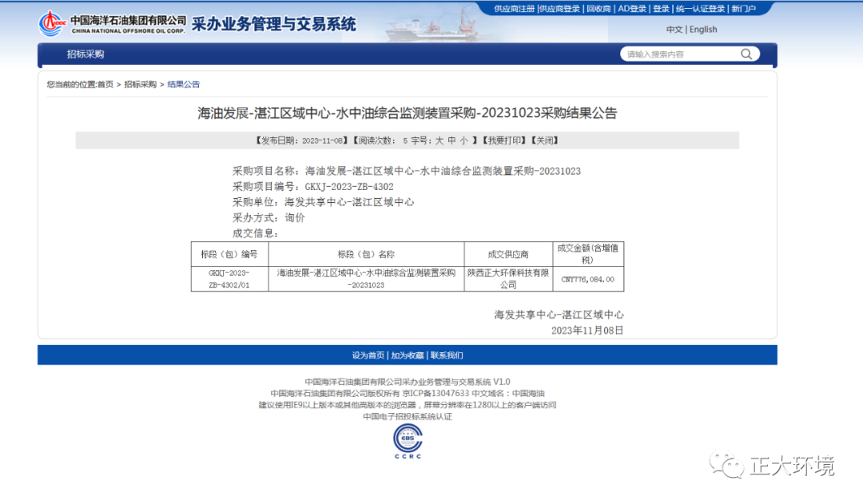This screenshot has height=504, width=863.
Task: Click the CCRC EBS certification logo
Action: [x=408, y=442]
